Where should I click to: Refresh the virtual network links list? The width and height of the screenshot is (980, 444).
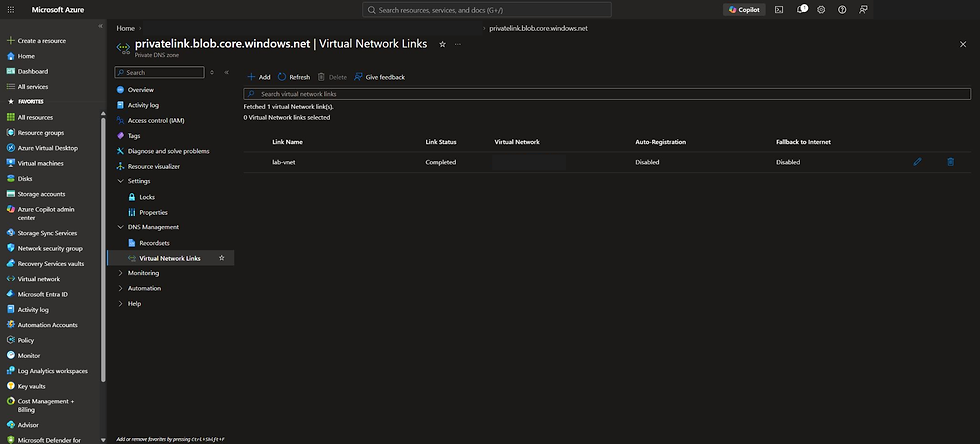pyautogui.click(x=294, y=77)
